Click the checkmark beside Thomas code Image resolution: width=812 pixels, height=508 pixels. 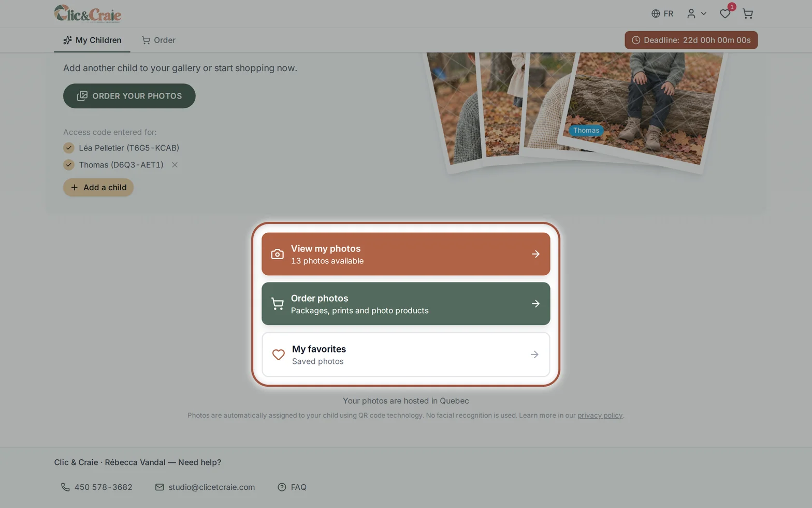(69, 165)
